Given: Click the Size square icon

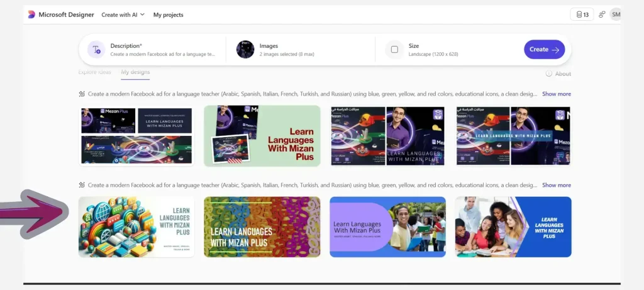Looking at the screenshot, I should point(394,50).
